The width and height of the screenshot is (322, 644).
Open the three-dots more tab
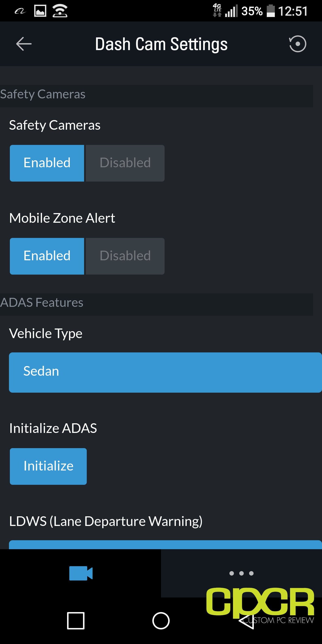click(x=241, y=573)
